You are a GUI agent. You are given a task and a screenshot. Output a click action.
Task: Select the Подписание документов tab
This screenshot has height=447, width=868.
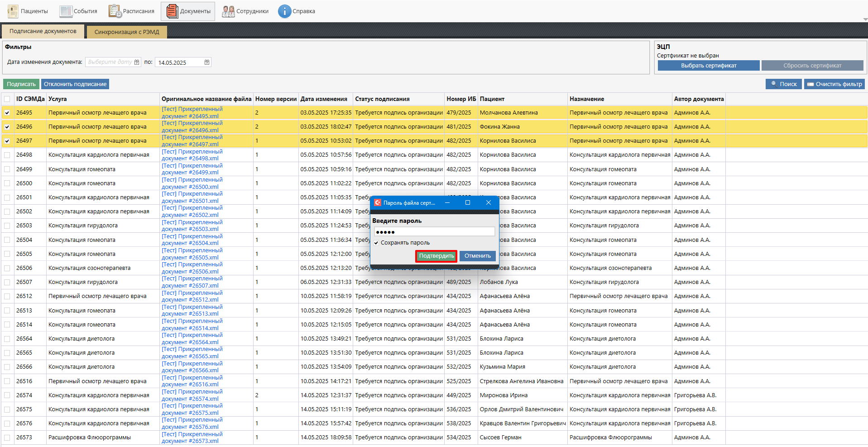(x=43, y=31)
